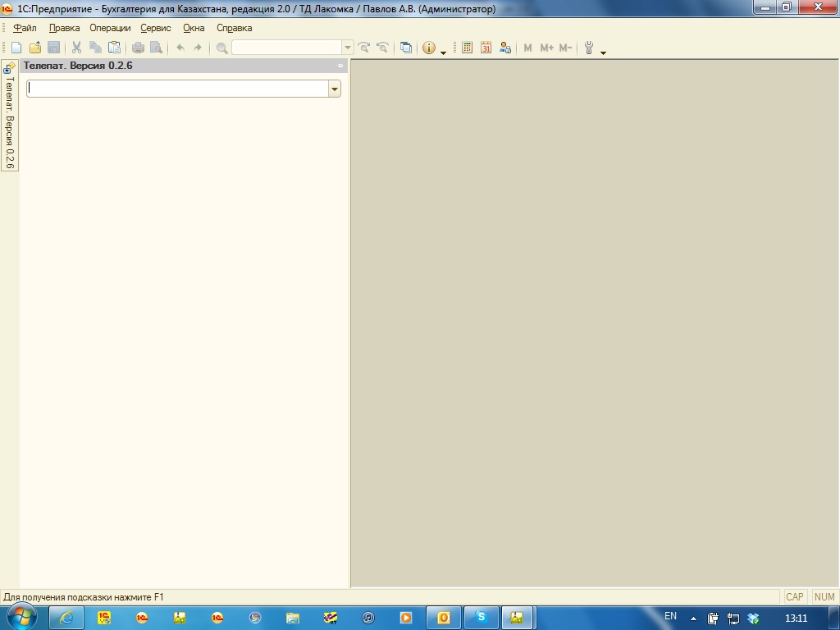Image resolution: width=840 pixels, height=630 pixels.
Task: Select the vertical Телепат. Версия 0.2.6 tab
Action: tap(10, 116)
